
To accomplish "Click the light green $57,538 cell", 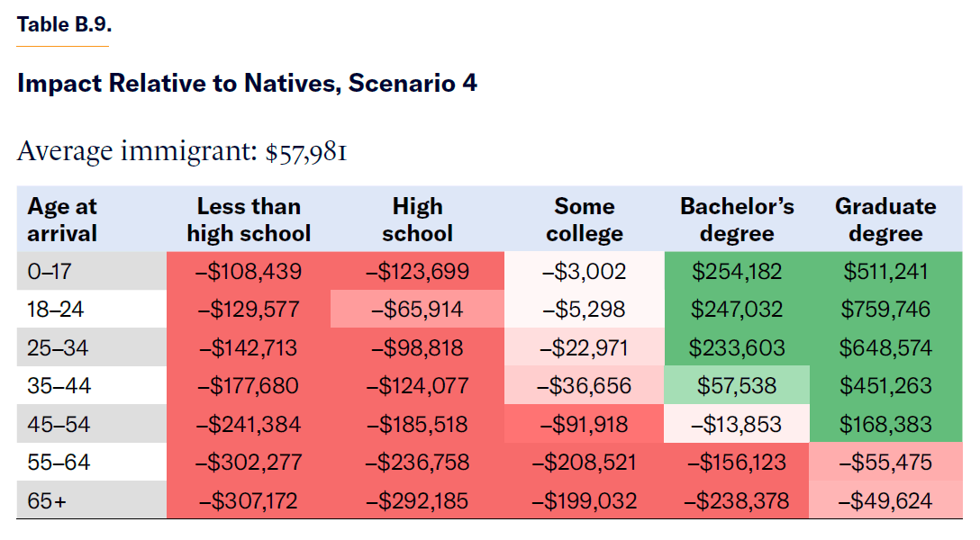I will (x=737, y=386).
